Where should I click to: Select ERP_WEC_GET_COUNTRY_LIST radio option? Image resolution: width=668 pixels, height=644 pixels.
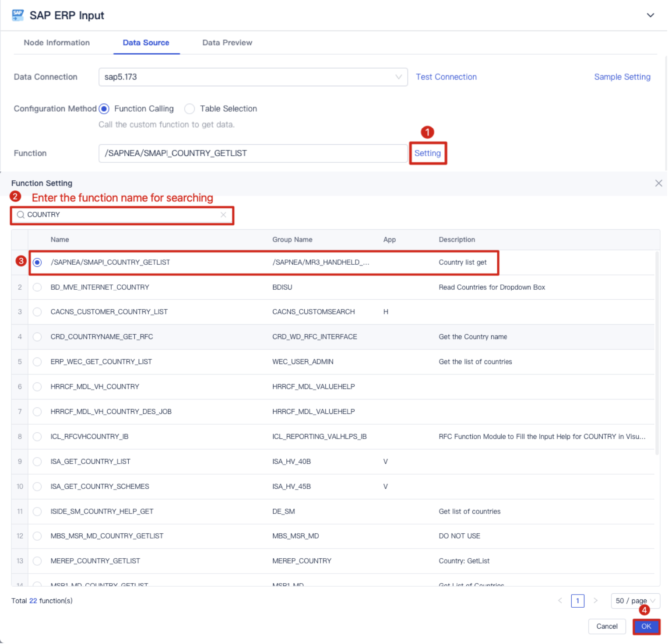38,362
